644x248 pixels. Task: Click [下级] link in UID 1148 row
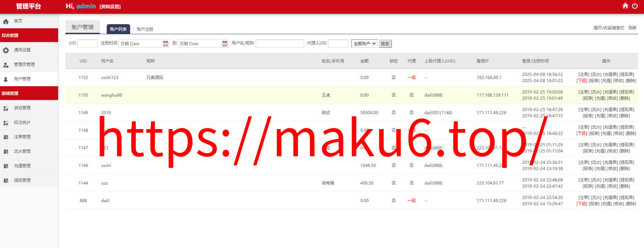click(582, 134)
